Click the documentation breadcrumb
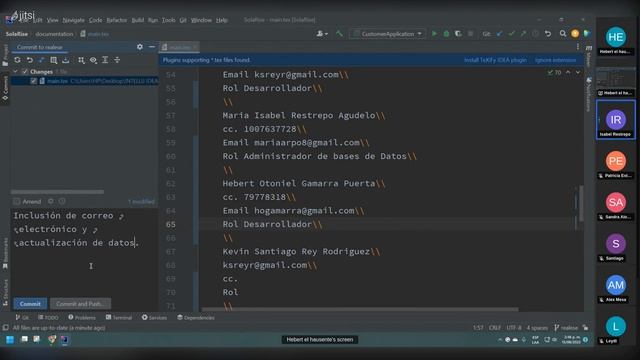 54,34
